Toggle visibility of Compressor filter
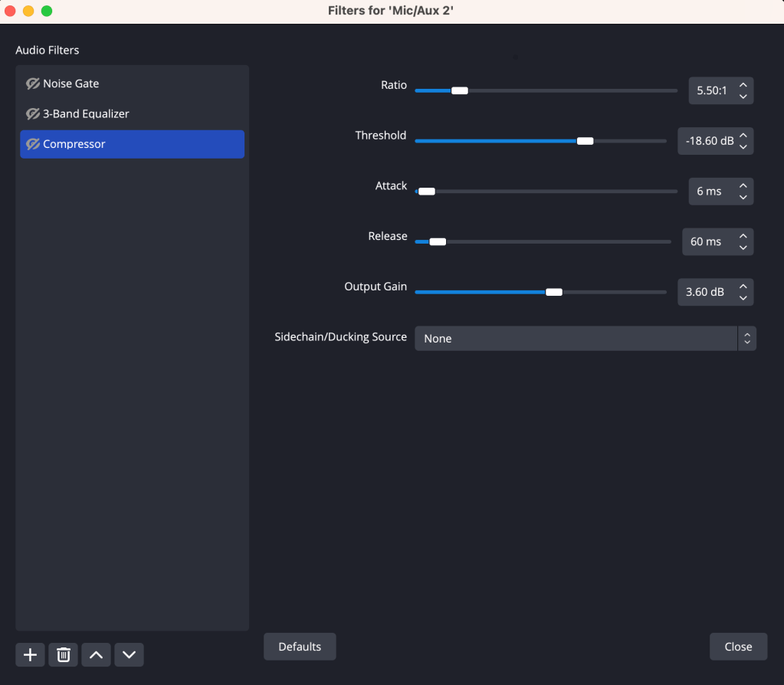This screenshot has width=784, height=685. 33,144
